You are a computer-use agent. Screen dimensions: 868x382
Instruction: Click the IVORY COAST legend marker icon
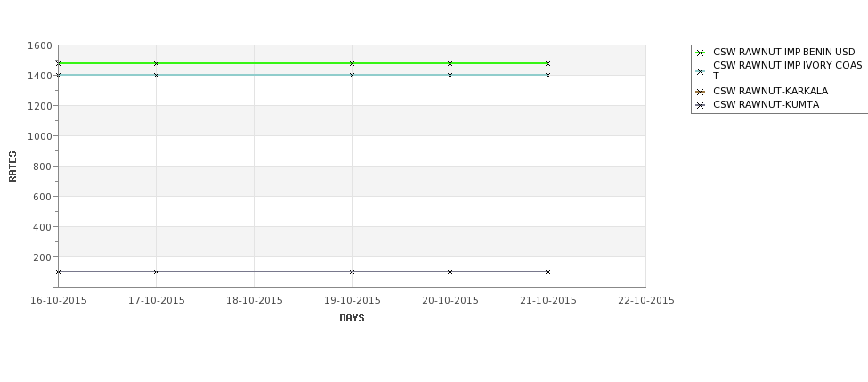[x=701, y=71]
